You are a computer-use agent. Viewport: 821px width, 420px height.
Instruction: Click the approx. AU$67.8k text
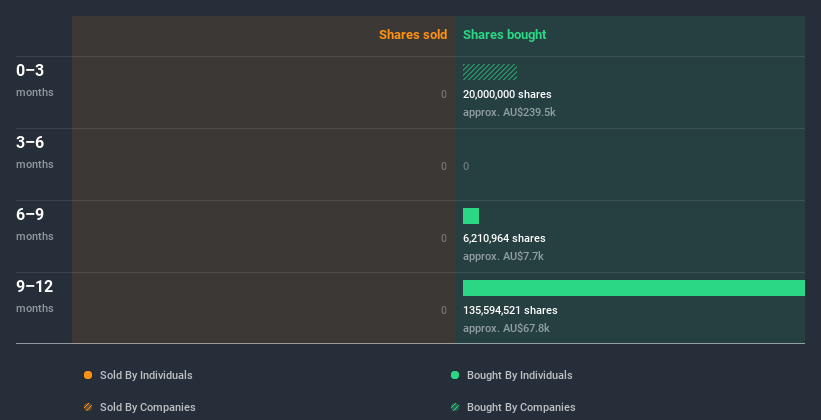click(506, 328)
